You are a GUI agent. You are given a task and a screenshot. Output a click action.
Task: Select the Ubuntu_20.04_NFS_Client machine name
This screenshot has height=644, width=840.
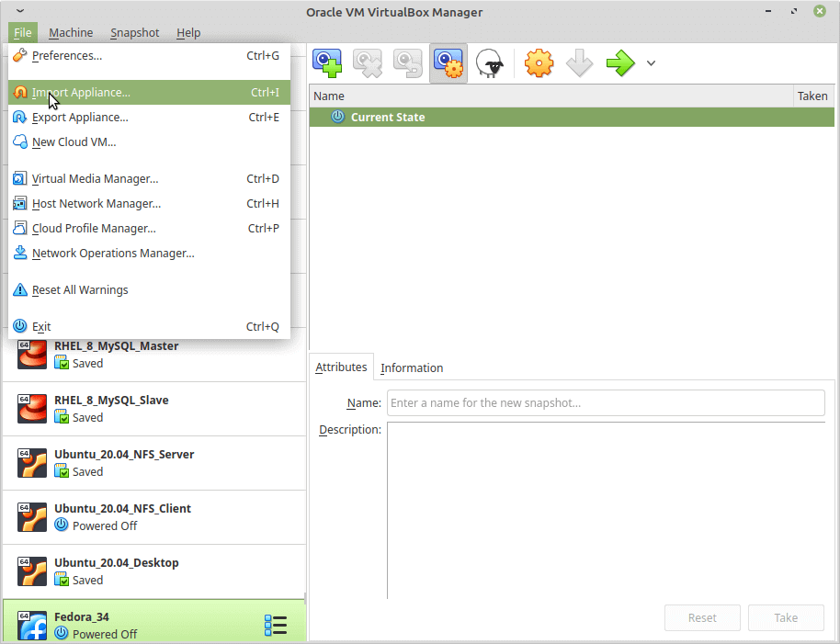[122, 508]
